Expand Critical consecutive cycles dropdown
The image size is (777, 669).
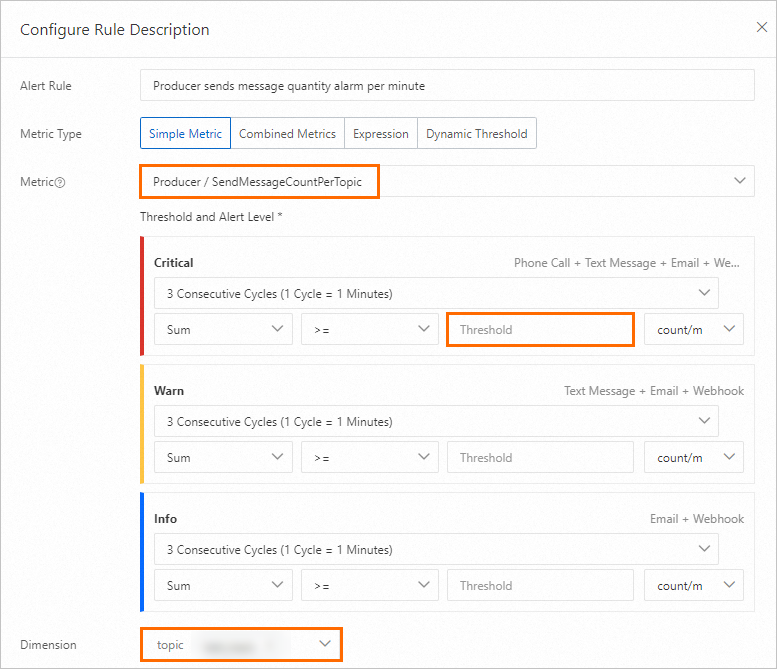tap(436, 294)
